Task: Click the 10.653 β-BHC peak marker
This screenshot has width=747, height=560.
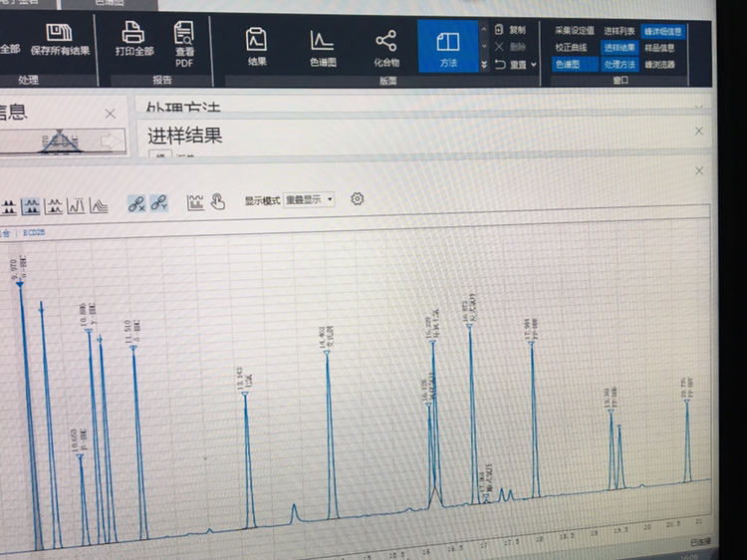Action: pyautogui.click(x=80, y=456)
